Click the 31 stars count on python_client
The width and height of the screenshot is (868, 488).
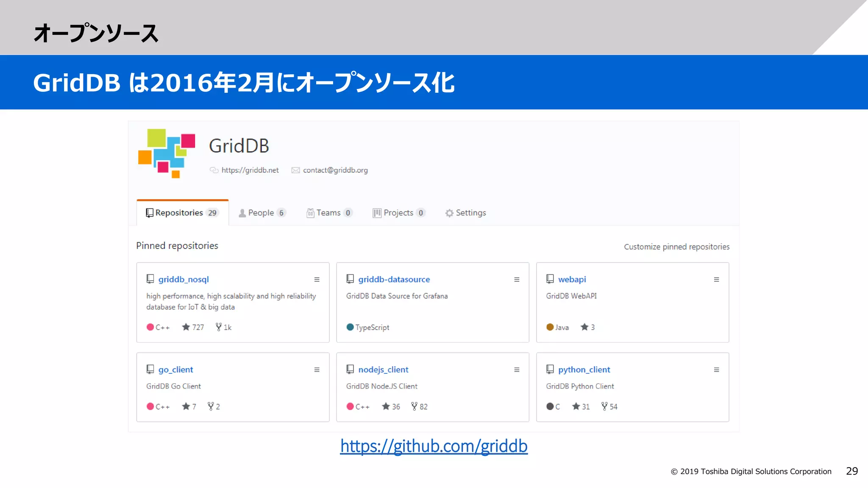pyautogui.click(x=581, y=406)
